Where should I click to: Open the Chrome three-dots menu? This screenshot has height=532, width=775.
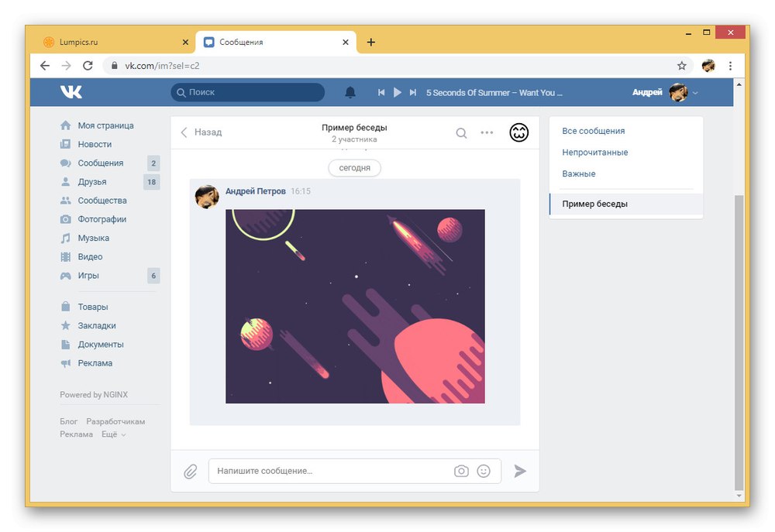[x=730, y=65]
